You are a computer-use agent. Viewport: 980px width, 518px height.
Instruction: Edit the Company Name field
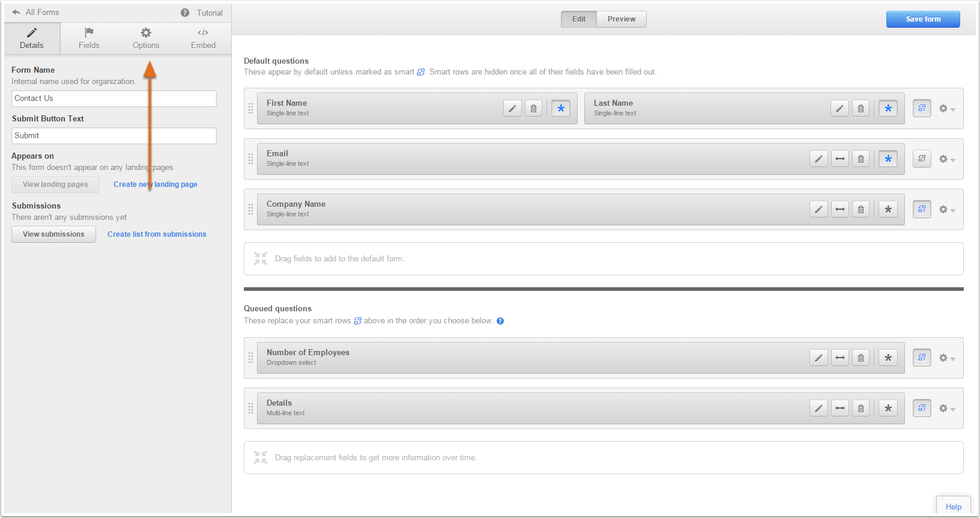[x=818, y=209]
